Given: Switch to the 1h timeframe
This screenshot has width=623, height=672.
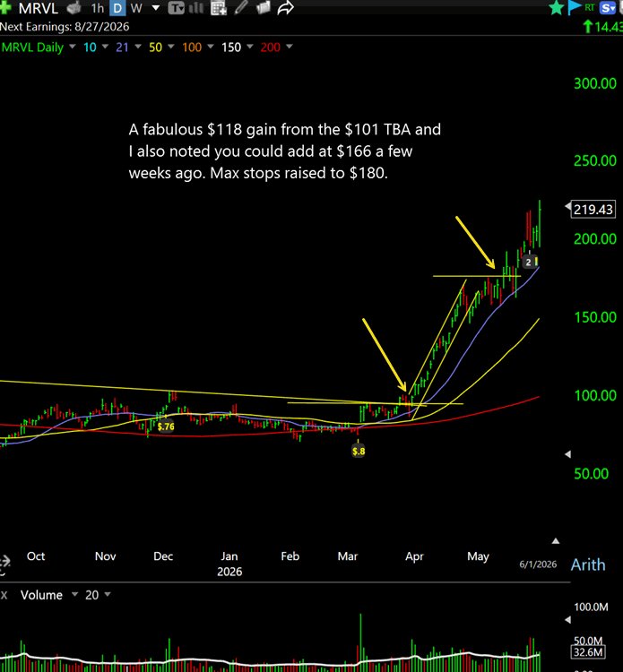Looking at the screenshot, I should click(98, 8).
